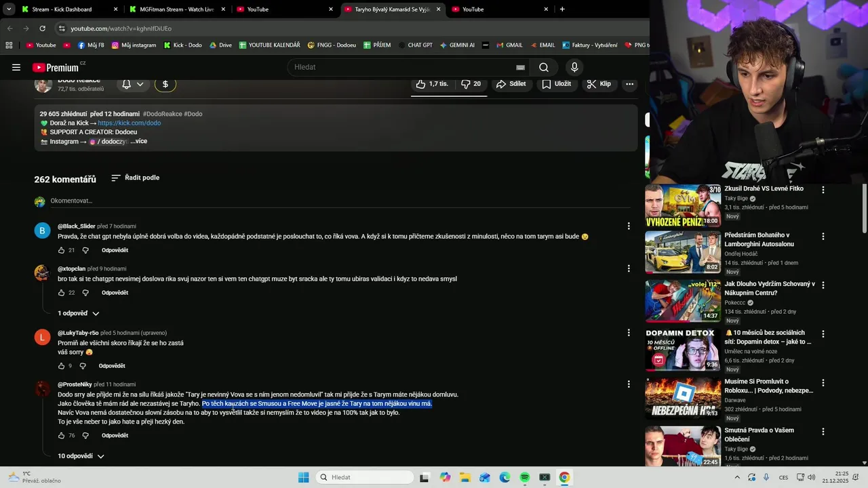Click the dollar Super Thanks button

(x=165, y=84)
